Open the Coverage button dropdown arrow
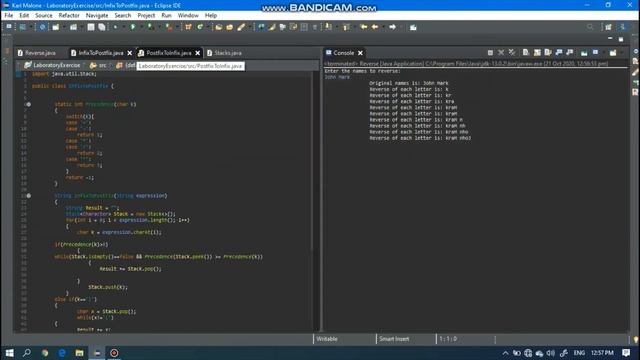640x360 pixels. pyautogui.click(x=159, y=27)
